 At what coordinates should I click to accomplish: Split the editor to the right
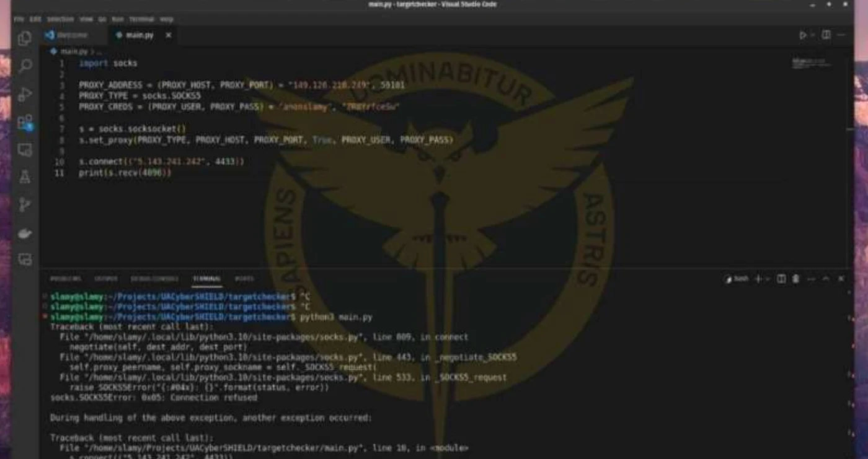point(826,35)
